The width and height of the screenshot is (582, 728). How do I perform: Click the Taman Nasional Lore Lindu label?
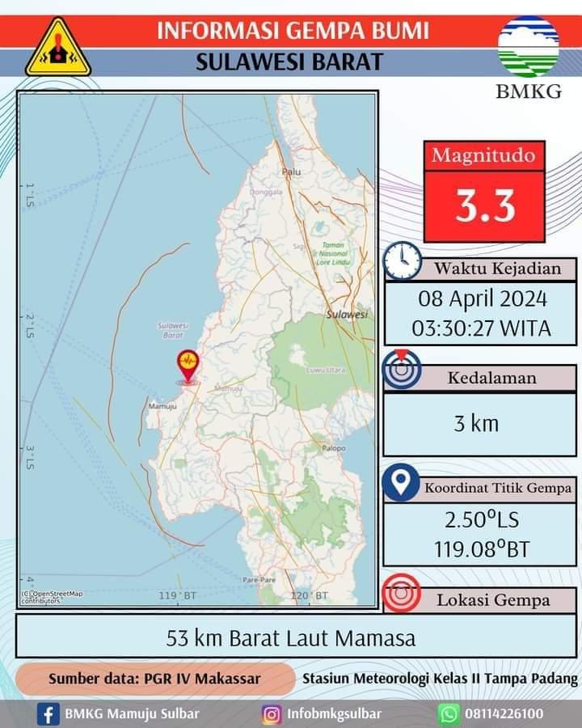coord(334,253)
